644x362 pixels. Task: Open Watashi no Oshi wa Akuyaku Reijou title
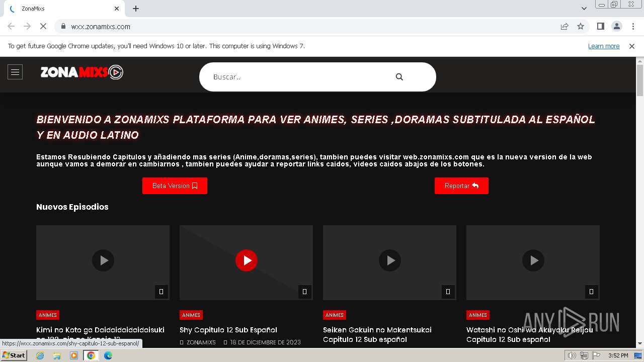tap(530, 334)
